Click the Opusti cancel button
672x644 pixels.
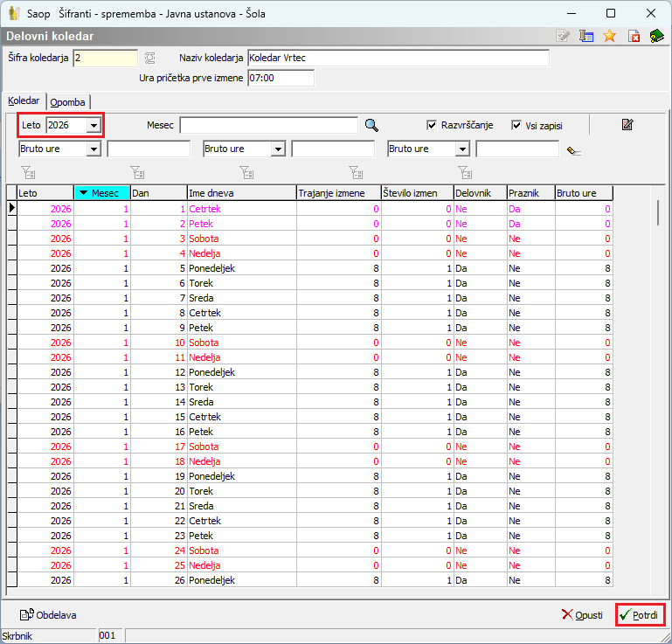(583, 615)
